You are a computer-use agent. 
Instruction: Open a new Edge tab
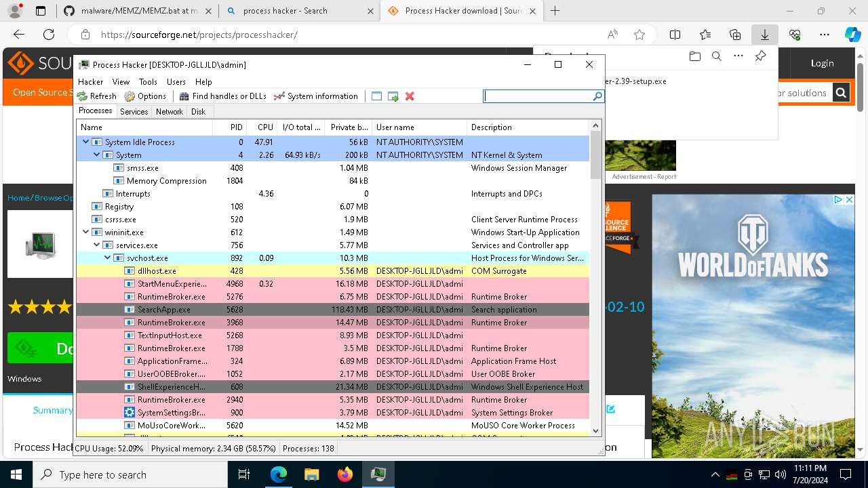pyautogui.click(x=555, y=11)
